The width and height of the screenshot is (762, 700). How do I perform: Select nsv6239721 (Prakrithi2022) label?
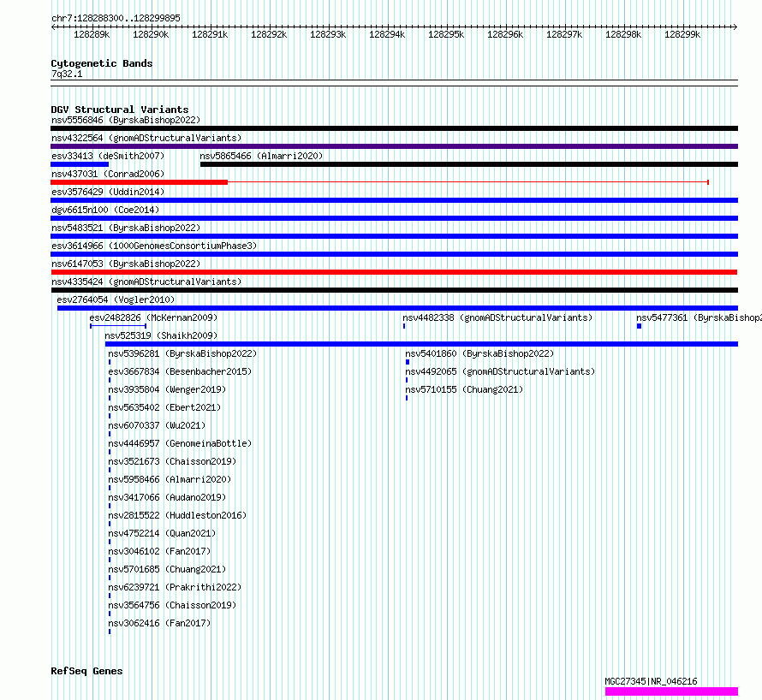175,587
